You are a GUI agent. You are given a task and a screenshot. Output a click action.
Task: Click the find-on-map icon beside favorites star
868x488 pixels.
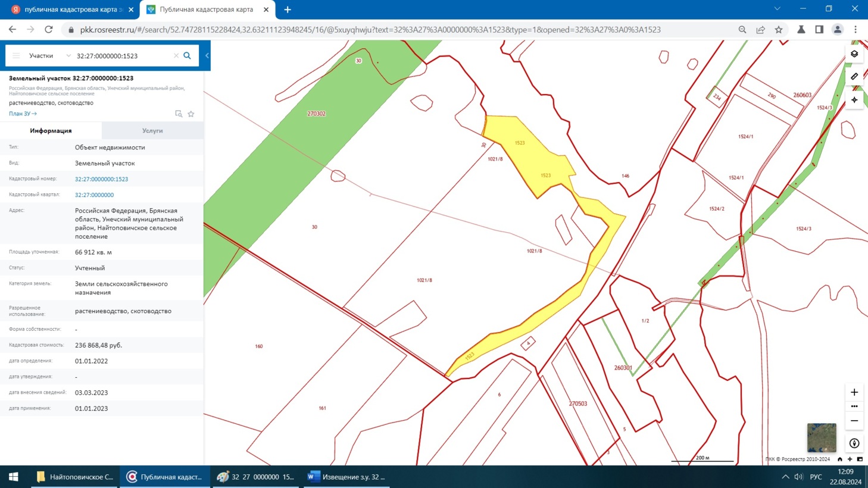[x=179, y=114]
